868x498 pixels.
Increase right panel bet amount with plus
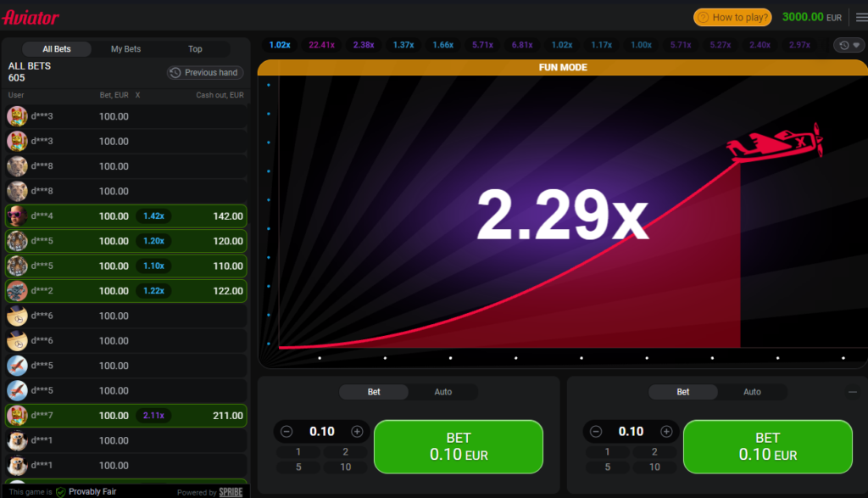[x=666, y=432]
